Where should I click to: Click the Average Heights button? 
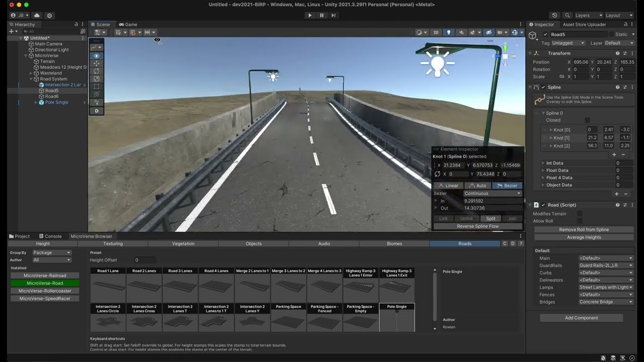click(584, 237)
